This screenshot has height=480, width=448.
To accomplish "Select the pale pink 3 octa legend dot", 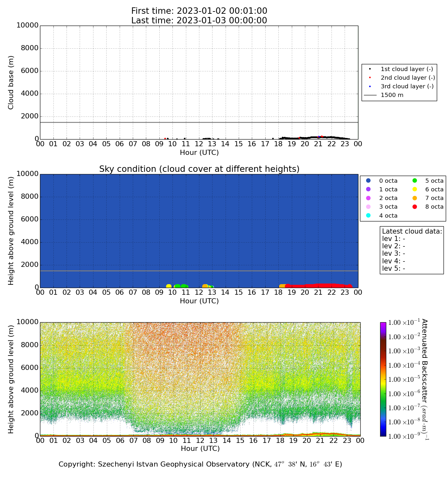I will (368, 207).
